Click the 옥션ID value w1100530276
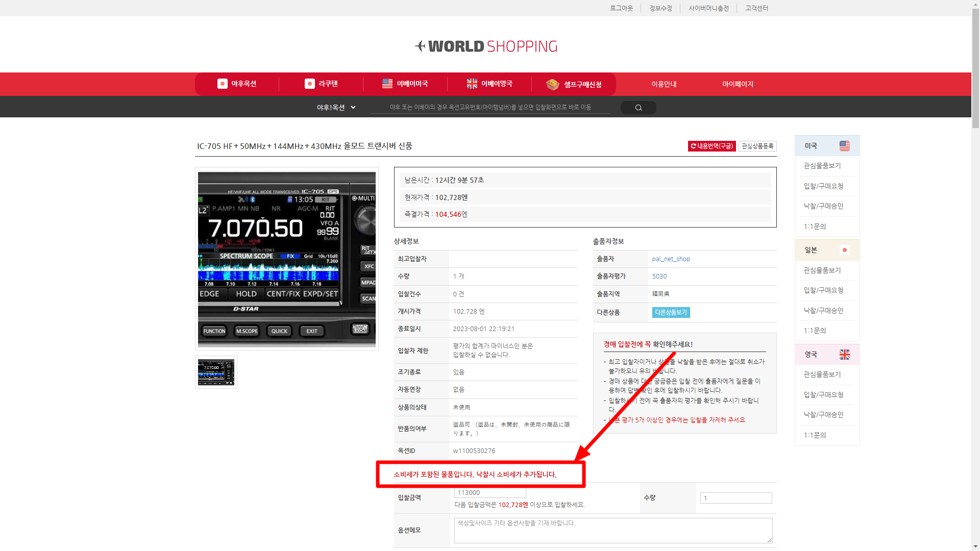 [x=474, y=451]
